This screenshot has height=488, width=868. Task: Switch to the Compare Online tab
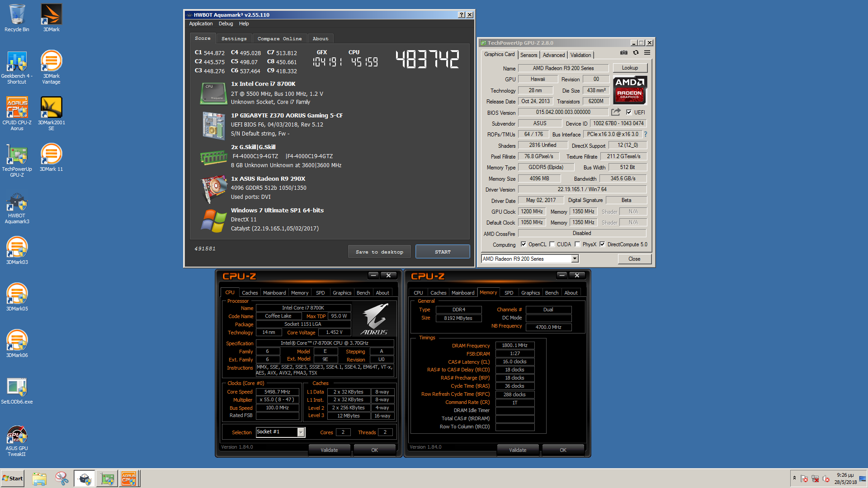click(279, 39)
